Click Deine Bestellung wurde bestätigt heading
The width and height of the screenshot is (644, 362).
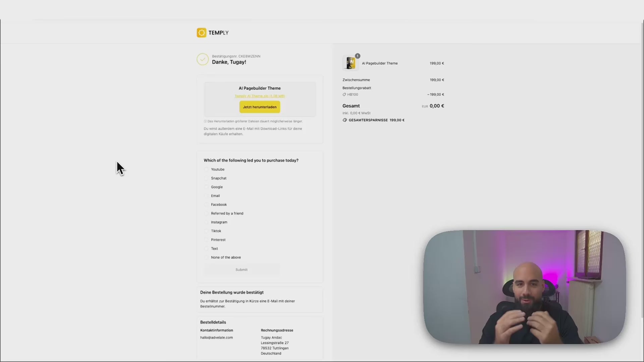click(x=232, y=293)
